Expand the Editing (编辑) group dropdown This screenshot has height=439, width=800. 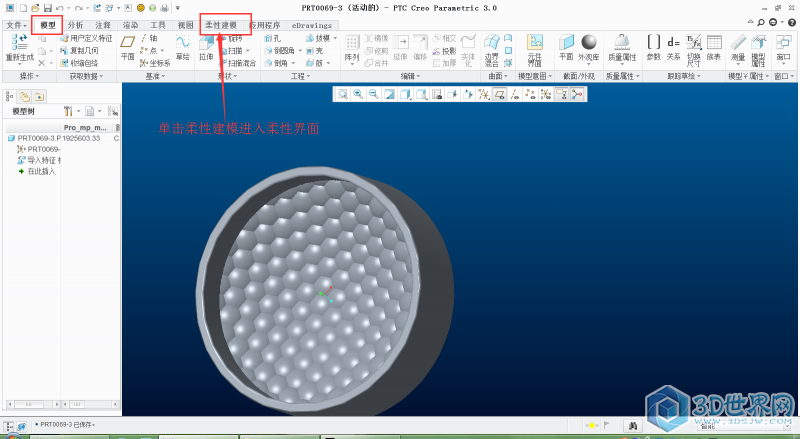click(410, 76)
